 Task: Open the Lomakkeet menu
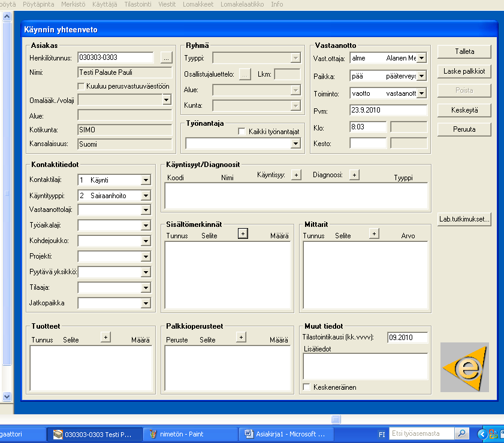point(198,4)
